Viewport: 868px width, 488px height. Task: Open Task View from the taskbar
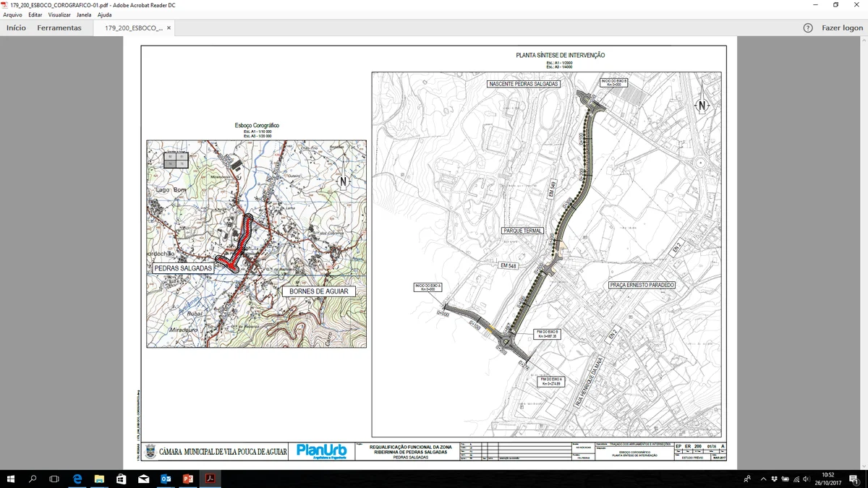(52, 479)
